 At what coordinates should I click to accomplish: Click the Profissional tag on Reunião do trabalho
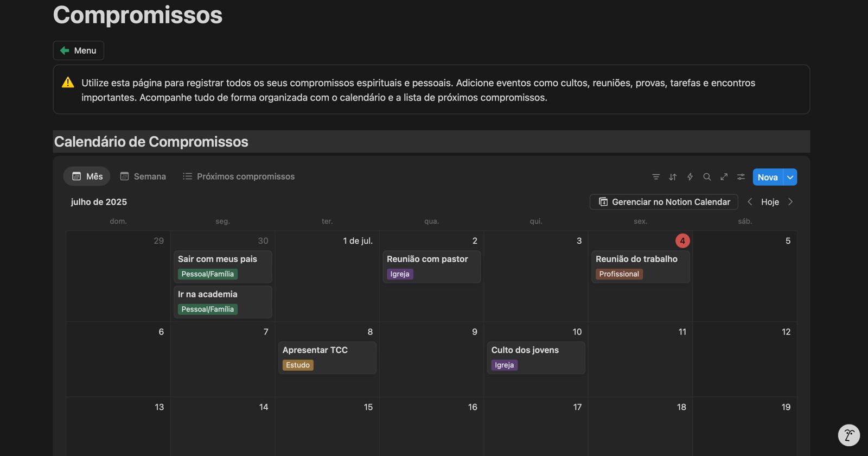pyautogui.click(x=619, y=274)
